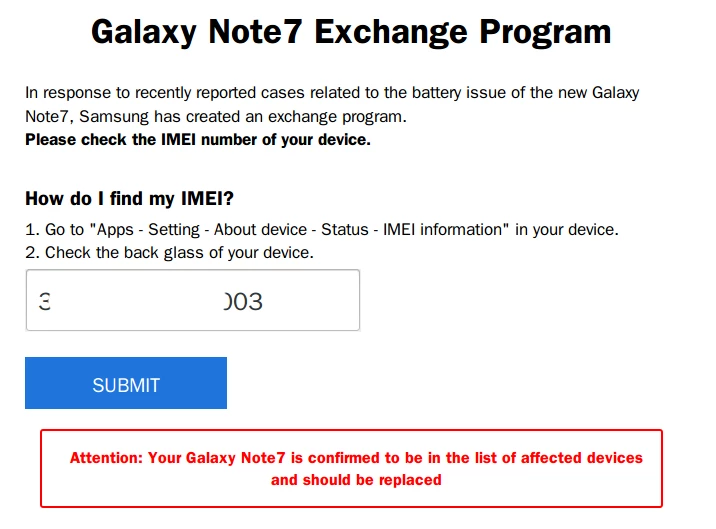Viewport: 716px width, 529px height.
Task: Click the IMEI number input field
Action: click(192, 300)
